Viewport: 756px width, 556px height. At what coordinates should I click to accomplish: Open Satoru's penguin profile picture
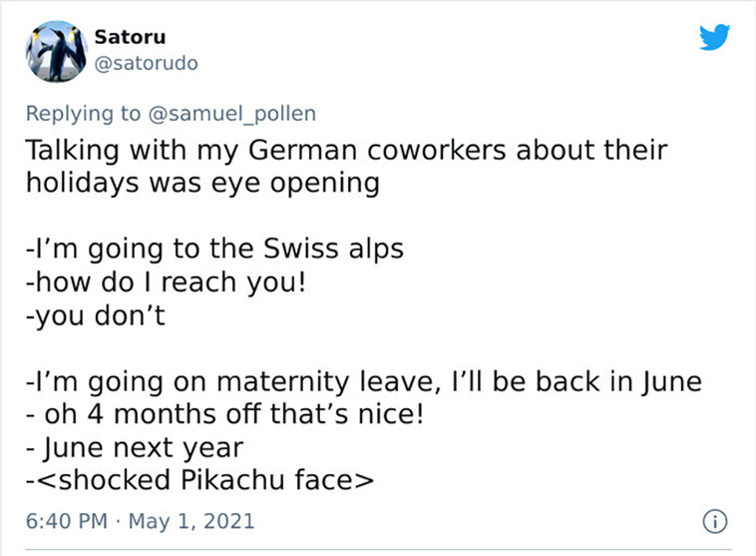[57, 51]
